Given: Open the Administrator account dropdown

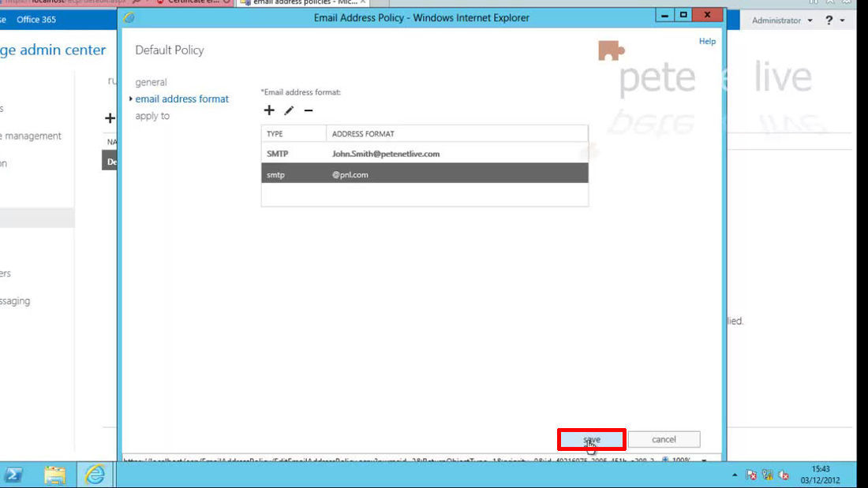Looking at the screenshot, I should pos(782,20).
